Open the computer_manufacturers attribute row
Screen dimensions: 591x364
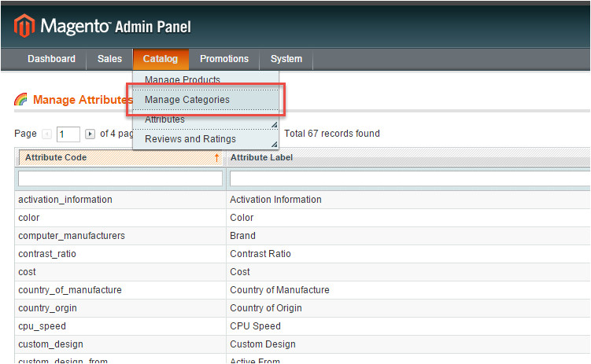[72, 236]
